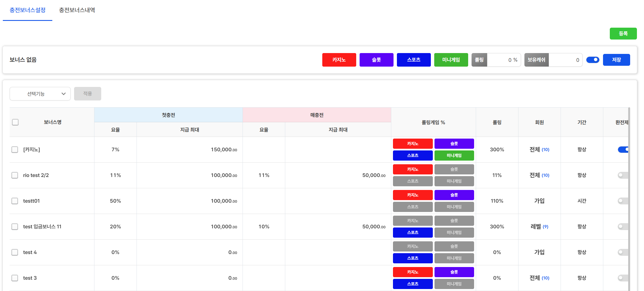Check the select-all checkbox in table header
This screenshot has height=291, width=644.
(15, 122)
